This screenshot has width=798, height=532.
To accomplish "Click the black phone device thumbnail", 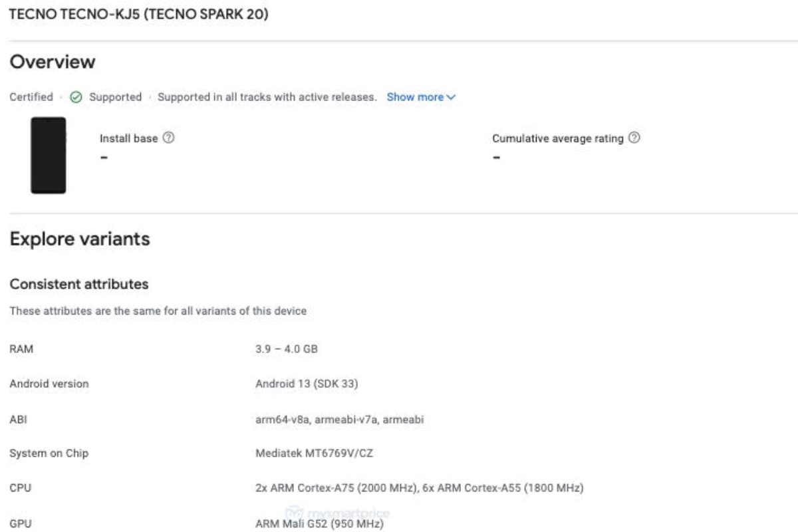I will tap(49, 156).
